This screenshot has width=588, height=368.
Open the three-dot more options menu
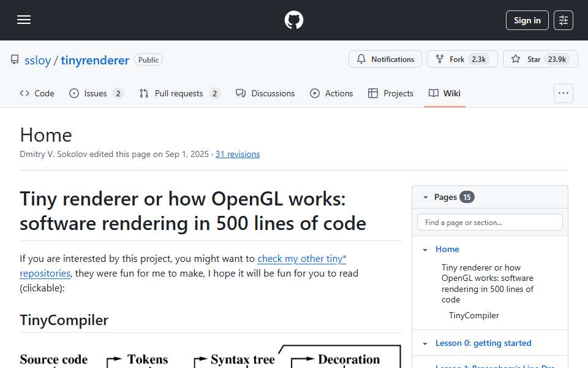click(x=563, y=93)
